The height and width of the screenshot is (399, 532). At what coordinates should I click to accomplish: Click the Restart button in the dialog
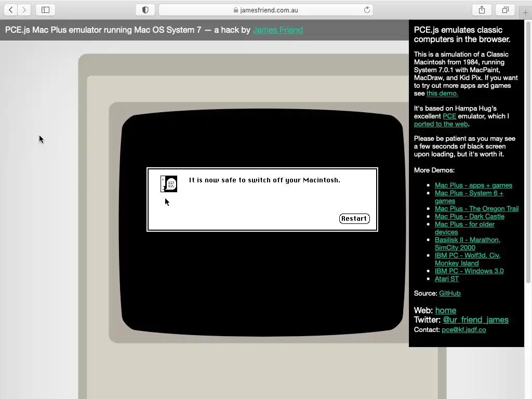(x=354, y=219)
